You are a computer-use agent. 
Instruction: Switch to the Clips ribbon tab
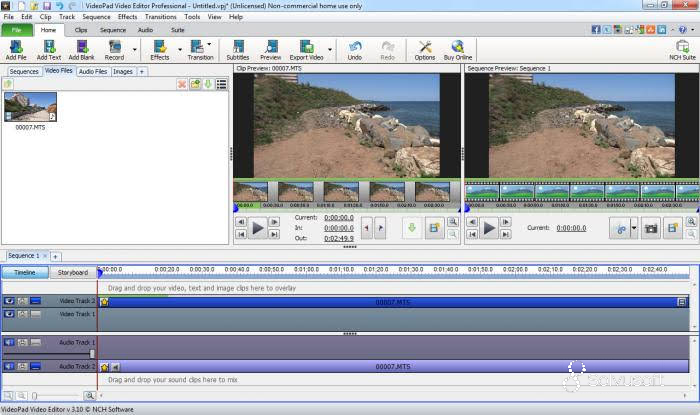81,30
